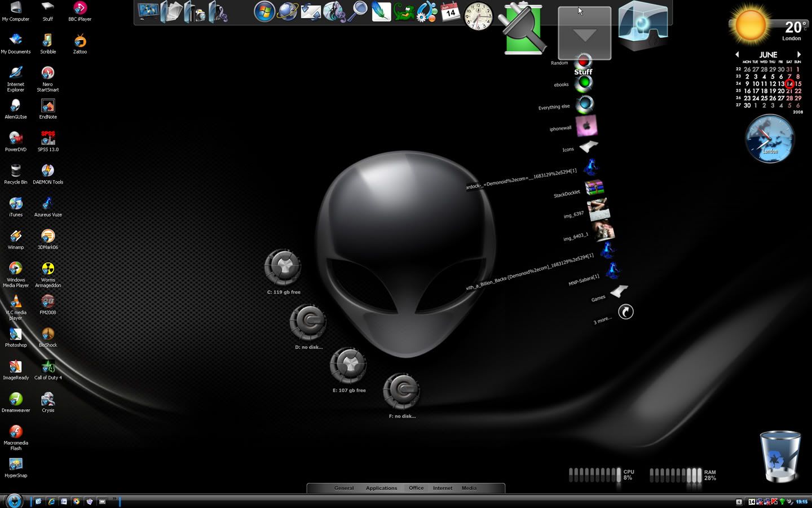Select June 14 in the calendar
This screenshot has width=812, height=508.
(789, 84)
